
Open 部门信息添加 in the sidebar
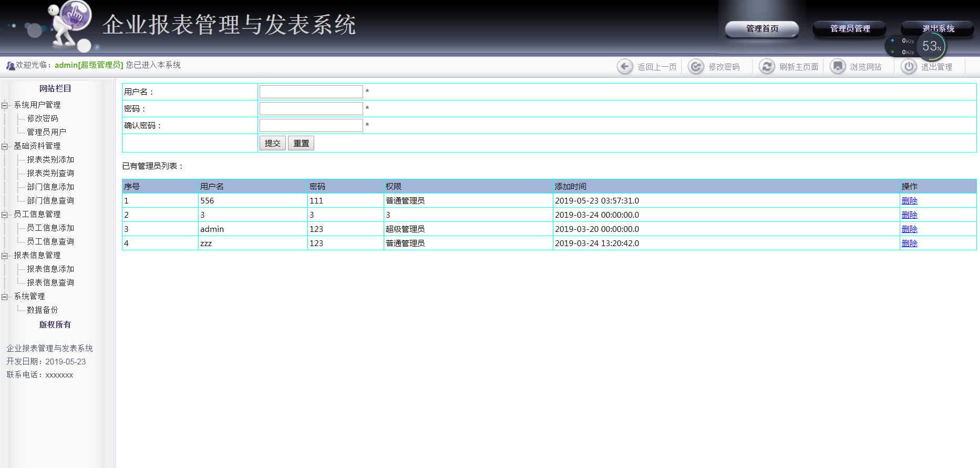50,187
